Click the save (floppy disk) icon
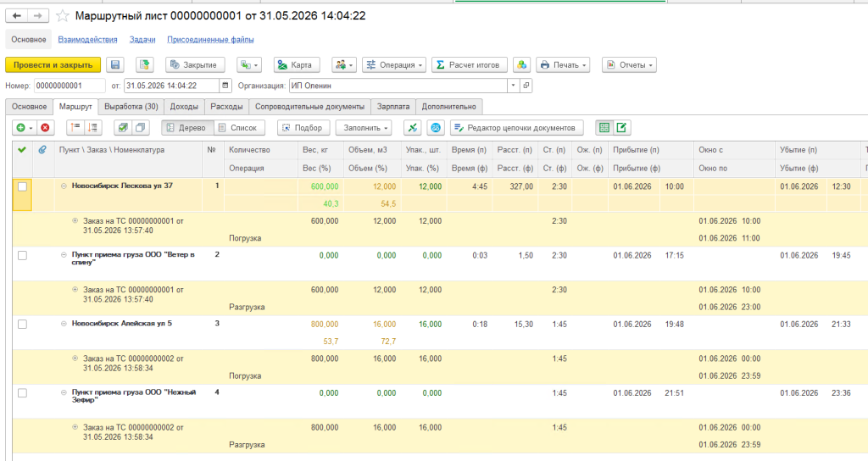The image size is (868, 461). [x=115, y=64]
